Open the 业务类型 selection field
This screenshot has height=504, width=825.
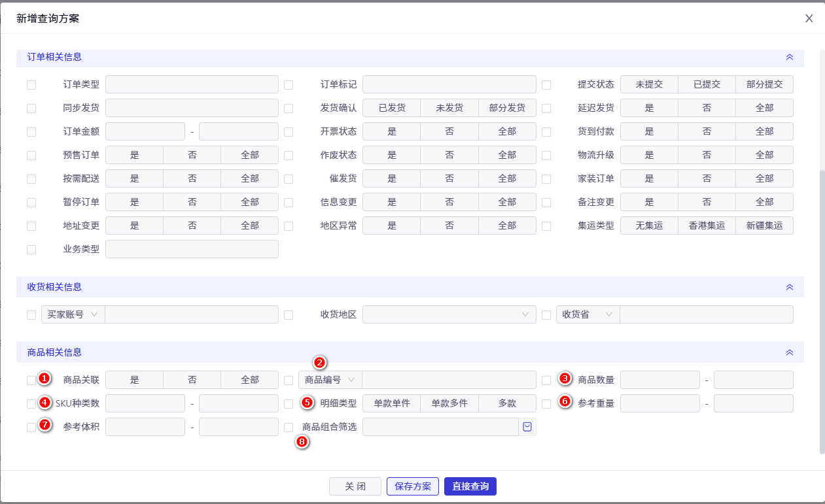click(192, 249)
